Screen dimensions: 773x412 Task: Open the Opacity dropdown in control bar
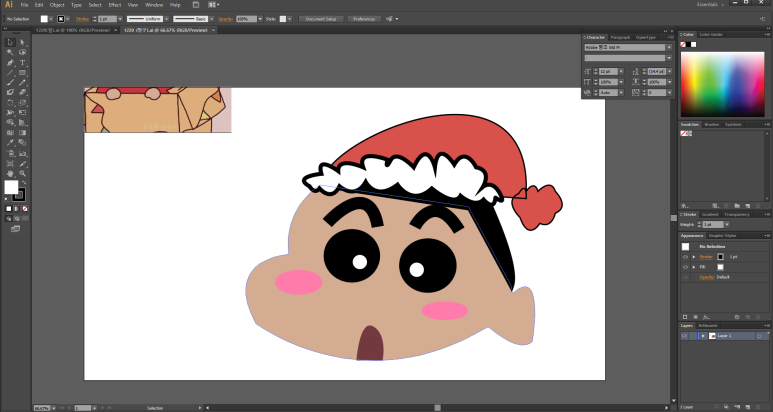pos(260,19)
